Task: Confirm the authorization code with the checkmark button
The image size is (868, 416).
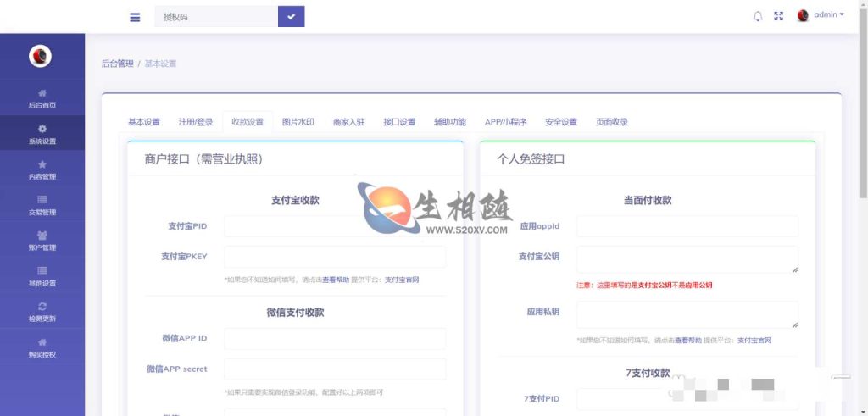Action: click(292, 17)
